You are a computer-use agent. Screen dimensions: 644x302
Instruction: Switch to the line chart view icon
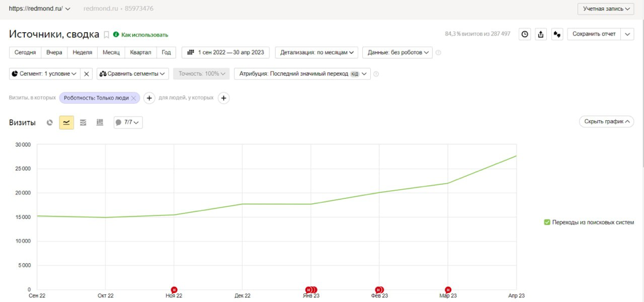(x=67, y=123)
